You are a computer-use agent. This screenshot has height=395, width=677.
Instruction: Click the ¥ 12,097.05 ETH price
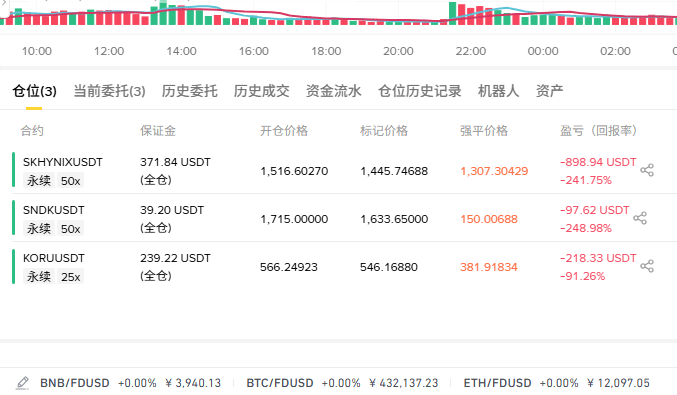point(618,383)
